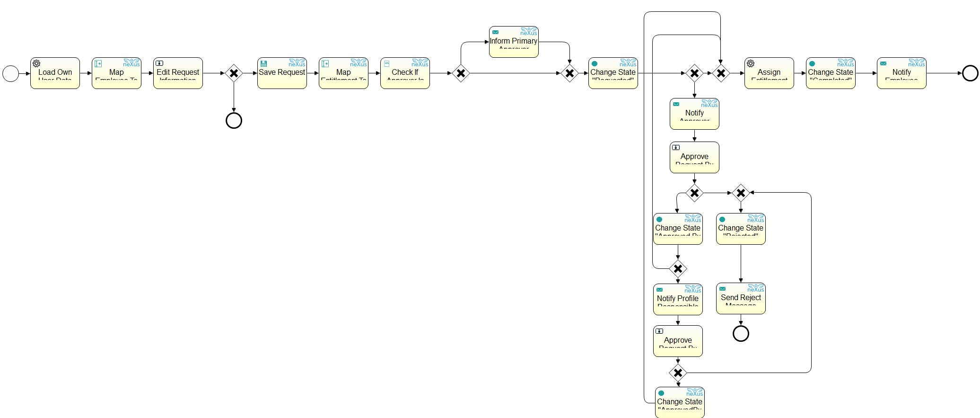This screenshot has height=418, width=980.
Task: Click the gateway right after Edit Request Information
Action: [x=234, y=73]
